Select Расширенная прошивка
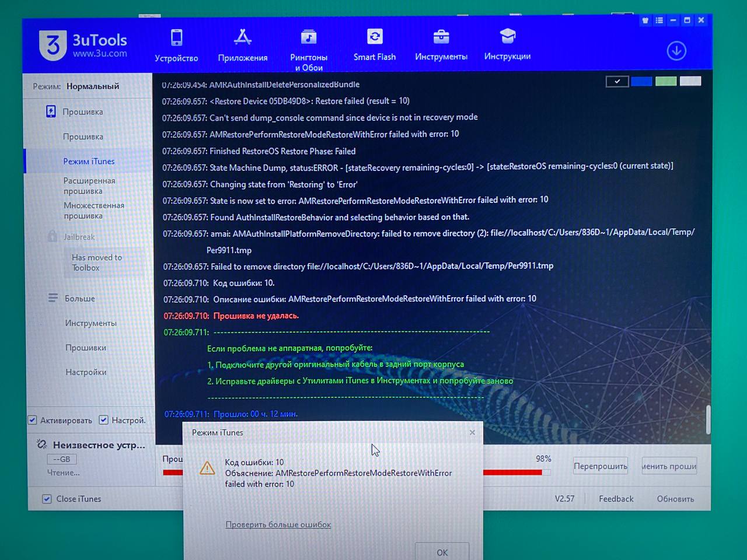 tap(89, 185)
